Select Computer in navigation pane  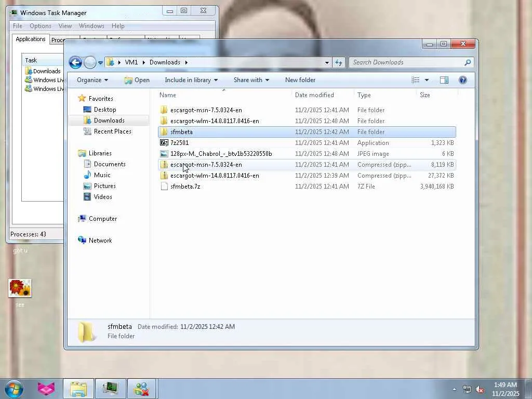tap(102, 219)
